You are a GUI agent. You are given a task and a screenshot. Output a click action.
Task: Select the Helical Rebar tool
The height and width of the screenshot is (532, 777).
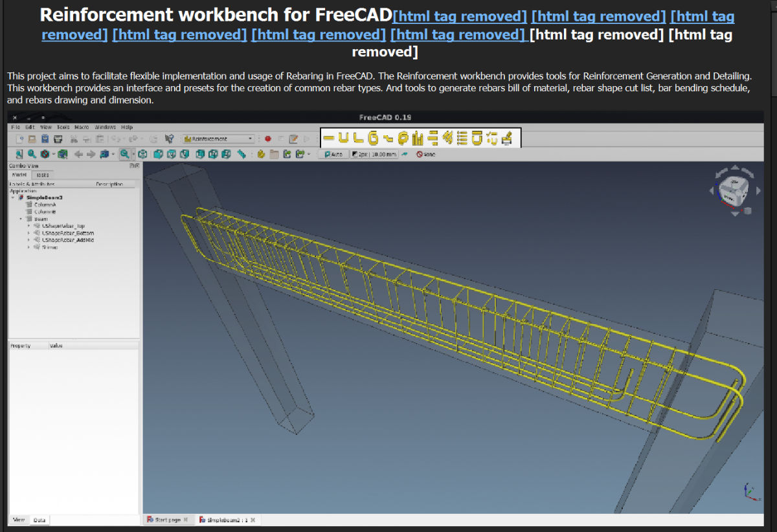tap(403, 137)
